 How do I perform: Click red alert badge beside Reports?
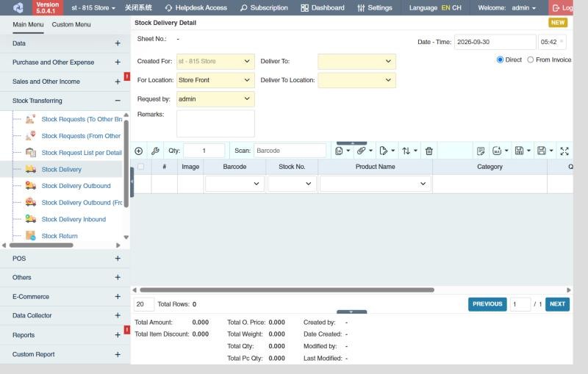tap(127, 330)
